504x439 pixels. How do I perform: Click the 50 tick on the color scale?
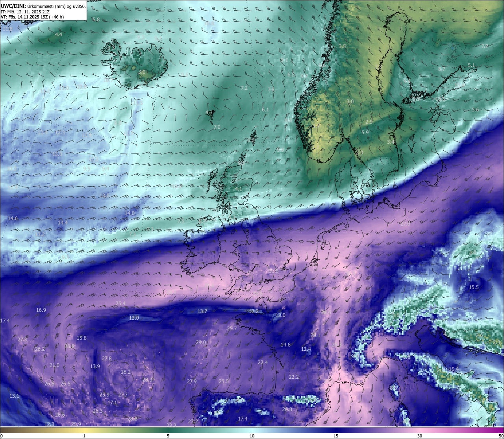(x=500, y=436)
